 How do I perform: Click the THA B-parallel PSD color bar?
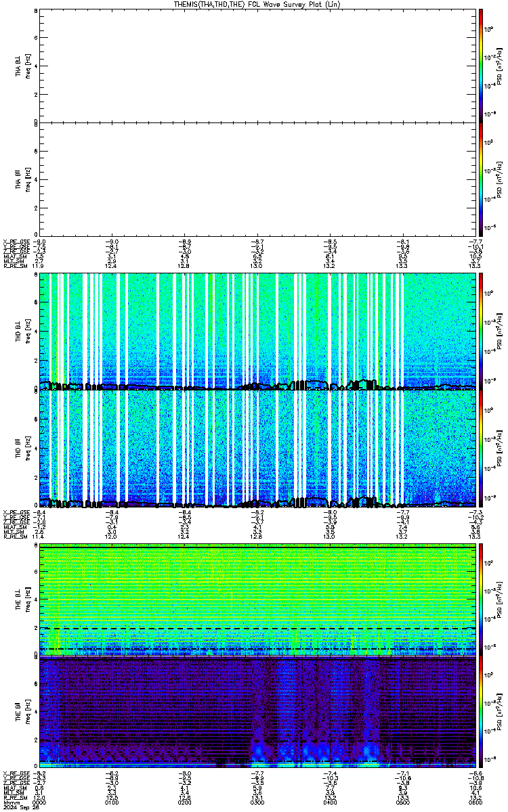(x=481, y=179)
